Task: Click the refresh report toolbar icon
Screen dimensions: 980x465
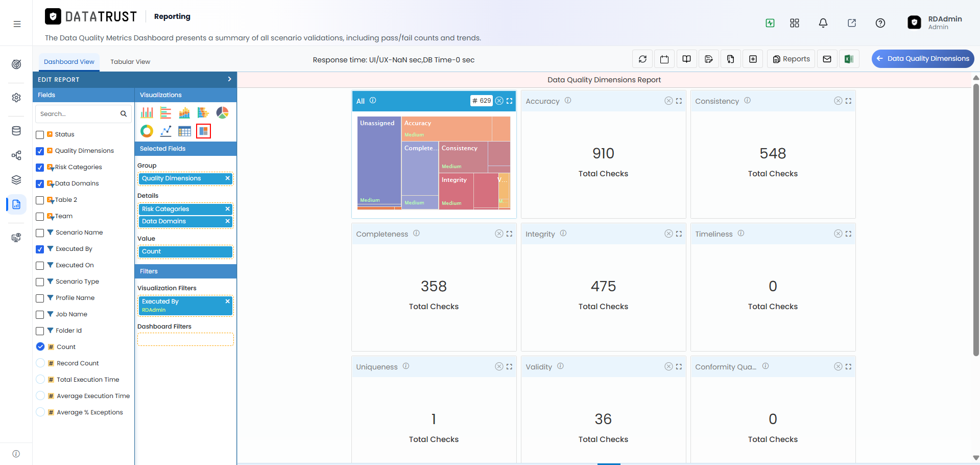Action: [643, 59]
